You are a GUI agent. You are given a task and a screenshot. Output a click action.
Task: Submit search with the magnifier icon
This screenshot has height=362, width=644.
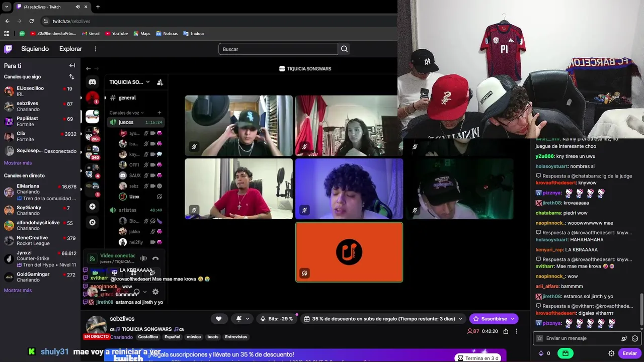pos(344,49)
